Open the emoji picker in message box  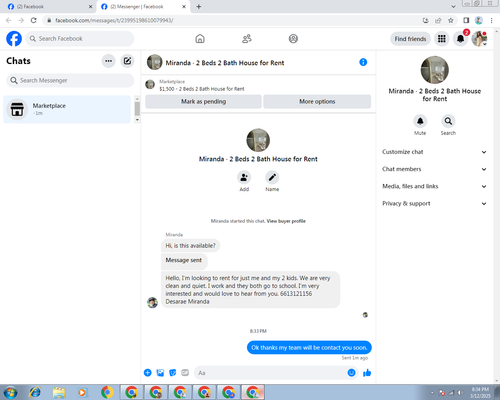click(351, 373)
